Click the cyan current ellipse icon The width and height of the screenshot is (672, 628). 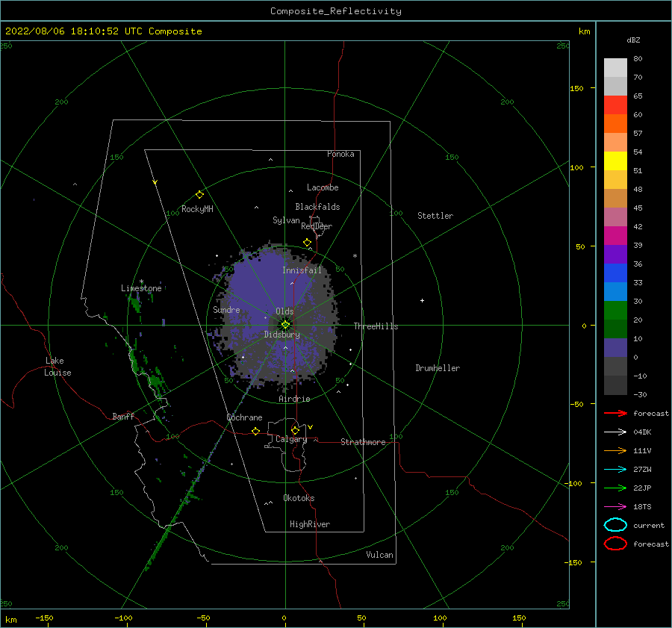(615, 525)
